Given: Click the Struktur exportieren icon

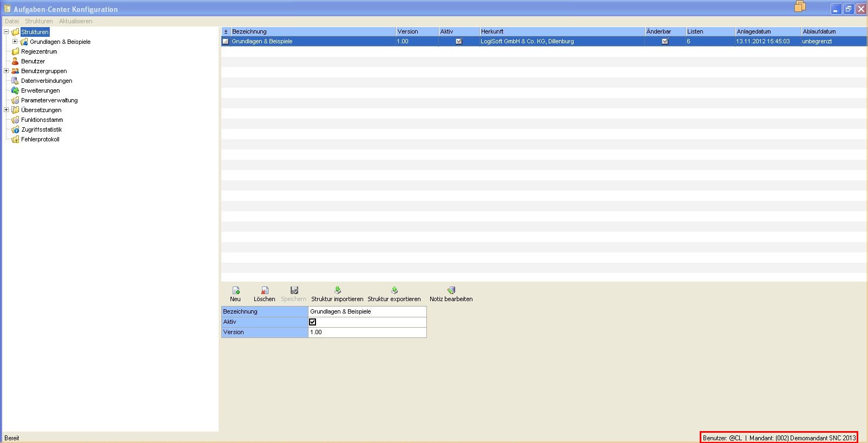Looking at the screenshot, I should click(x=394, y=291).
